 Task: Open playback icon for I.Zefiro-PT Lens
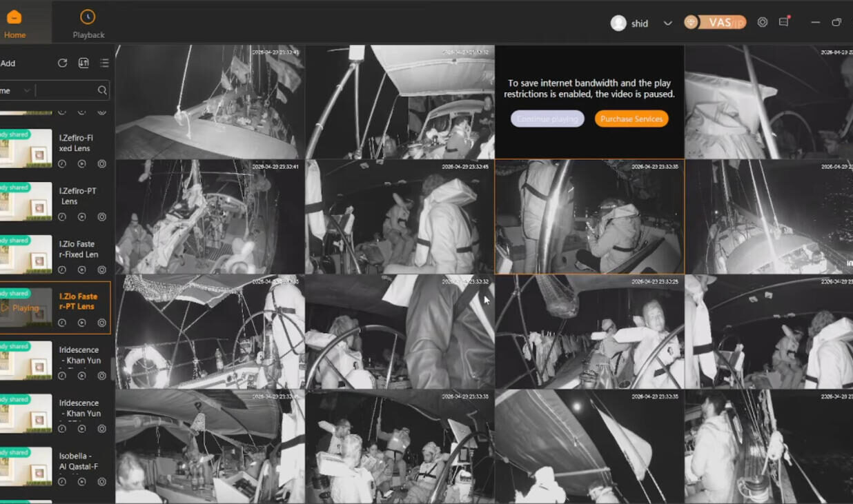[x=81, y=217]
